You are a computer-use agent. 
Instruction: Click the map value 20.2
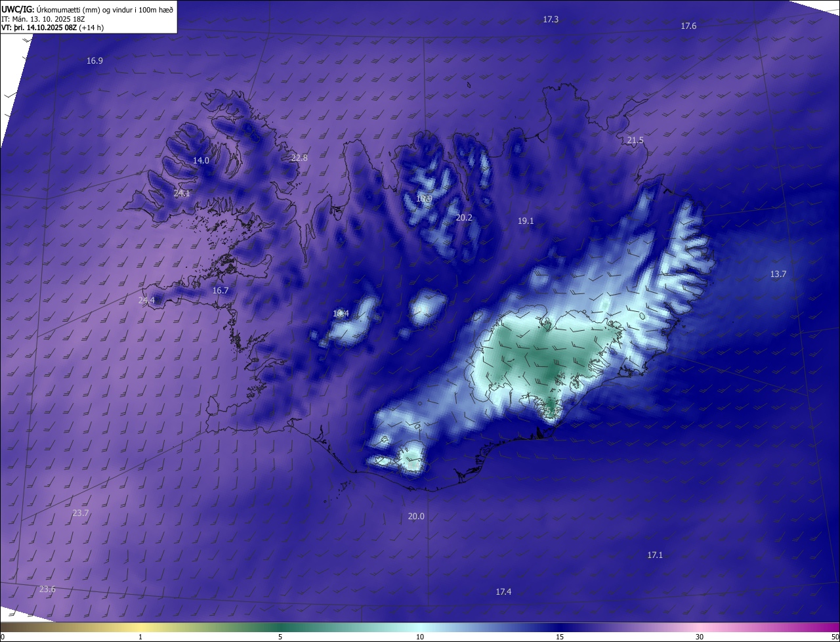coord(464,218)
